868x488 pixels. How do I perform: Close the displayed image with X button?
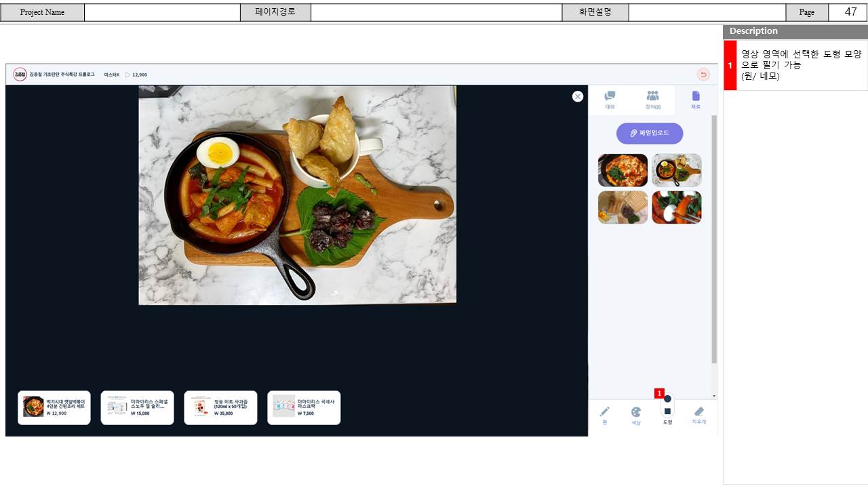[578, 96]
